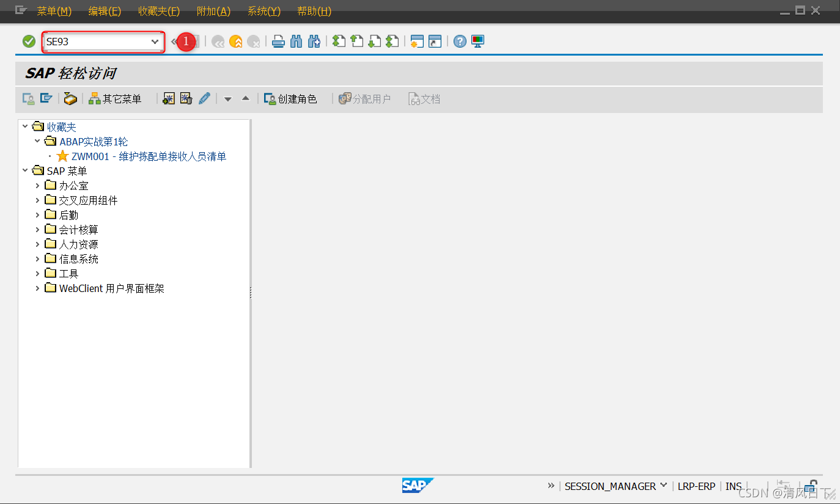Image resolution: width=840 pixels, height=504 pixels.
Task: Click the Print icon
Action: pos(278,42)
